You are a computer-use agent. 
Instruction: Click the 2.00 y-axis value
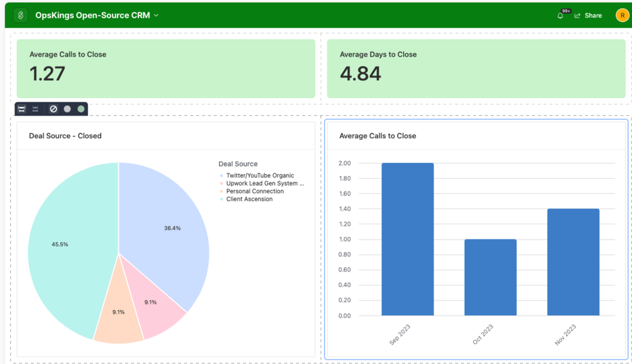(345, 163)
